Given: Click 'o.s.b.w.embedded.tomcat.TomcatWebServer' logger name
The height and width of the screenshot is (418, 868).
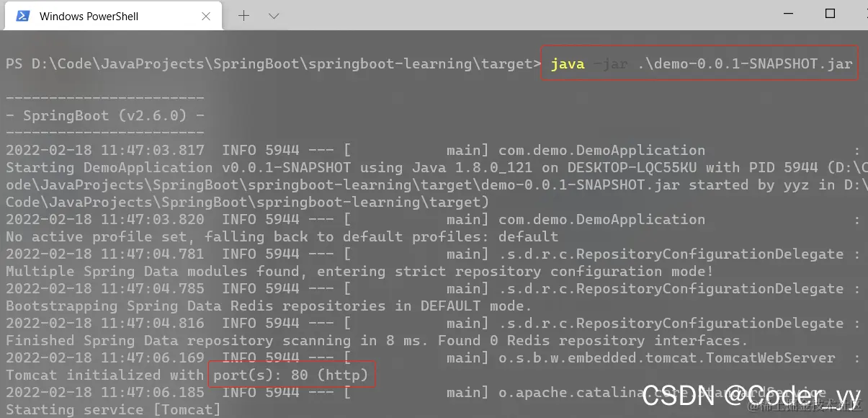Looking at the screenshot, I should 667,357.
